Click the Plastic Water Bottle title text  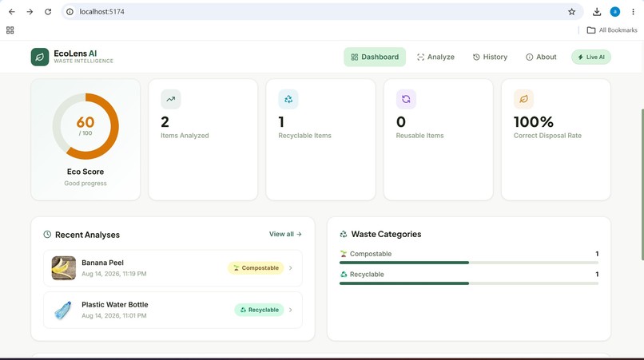[x=115, y=305]
